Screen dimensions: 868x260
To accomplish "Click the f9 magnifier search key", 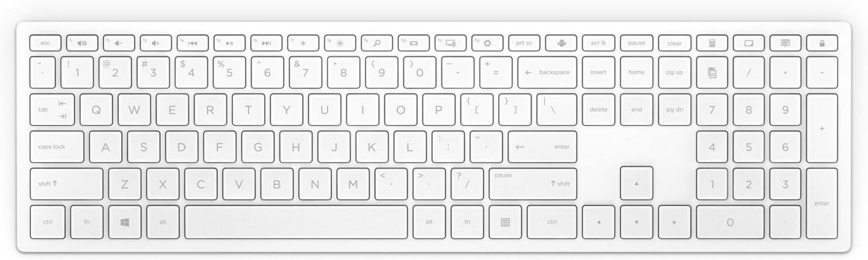I will [x=377, y=43].
